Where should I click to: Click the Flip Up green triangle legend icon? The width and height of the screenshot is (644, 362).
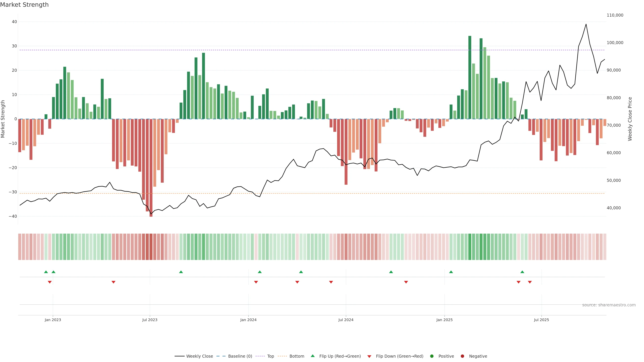(x=312, y=356)
